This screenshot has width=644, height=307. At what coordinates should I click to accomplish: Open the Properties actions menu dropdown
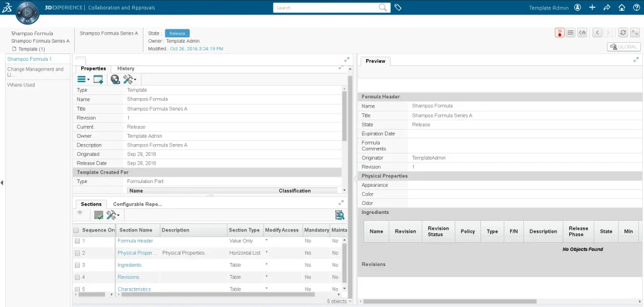coord(84,79)
